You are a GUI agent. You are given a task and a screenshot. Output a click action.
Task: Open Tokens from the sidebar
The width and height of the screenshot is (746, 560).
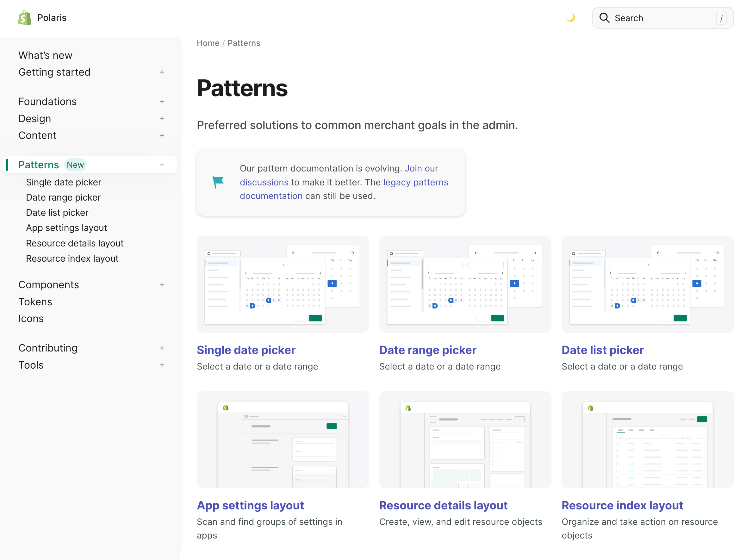[x=35, y=302]
